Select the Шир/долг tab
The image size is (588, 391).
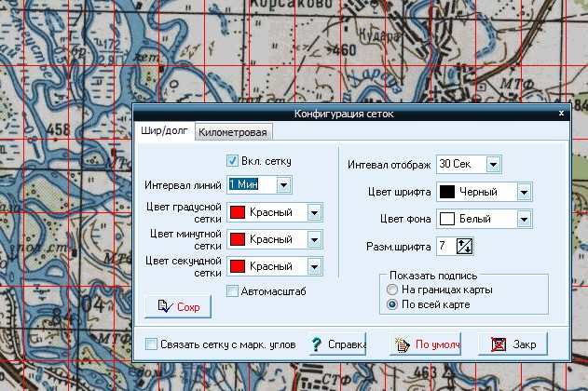[164, 132]
